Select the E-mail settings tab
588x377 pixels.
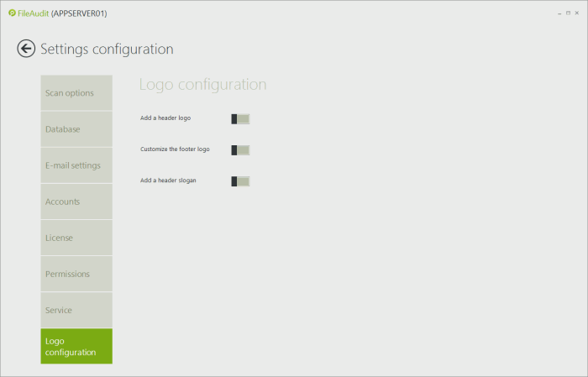[x=76, y=165]
